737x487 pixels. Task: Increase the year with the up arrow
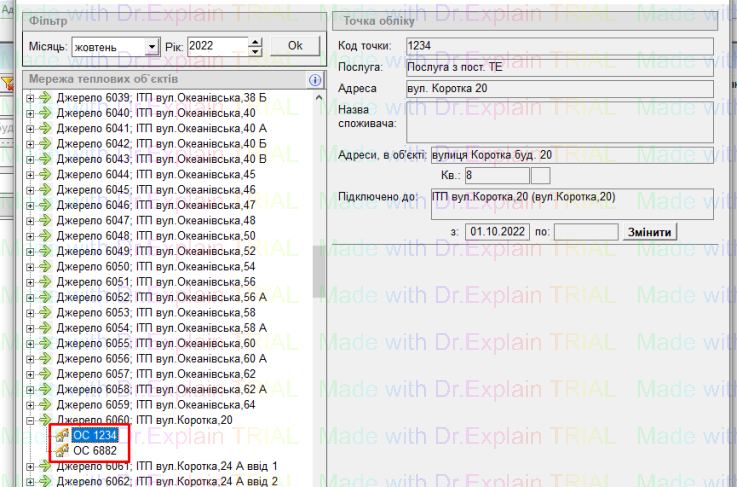[x=255, y=42]
